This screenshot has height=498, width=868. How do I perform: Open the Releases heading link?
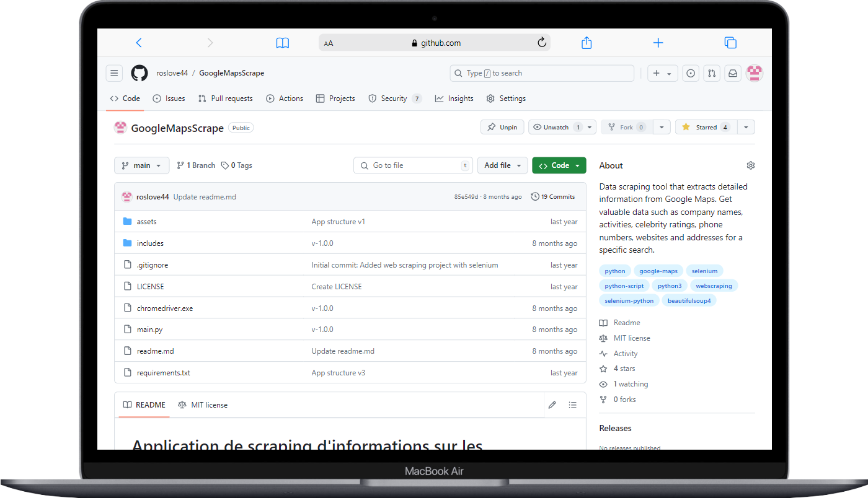click(x=615, y=429)
